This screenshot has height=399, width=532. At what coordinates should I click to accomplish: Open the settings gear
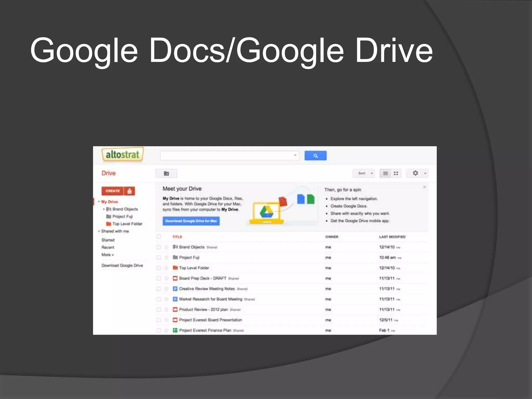pos(415,173)
